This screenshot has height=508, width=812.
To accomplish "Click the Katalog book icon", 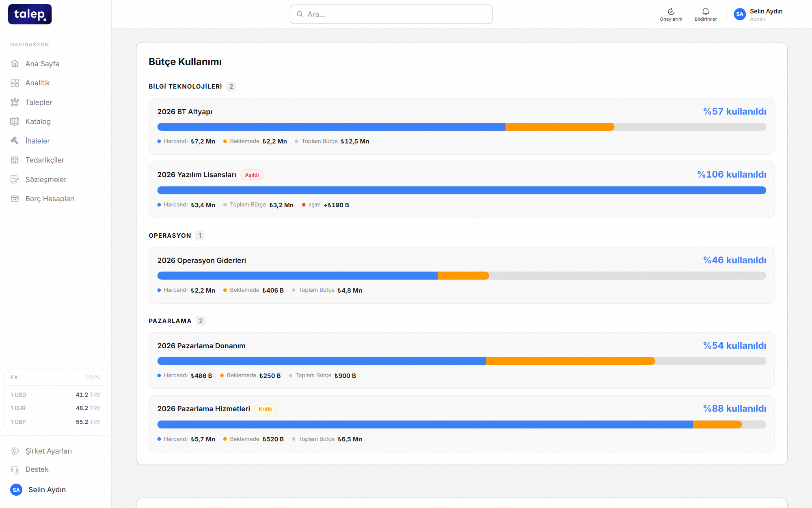I will 15,122.
